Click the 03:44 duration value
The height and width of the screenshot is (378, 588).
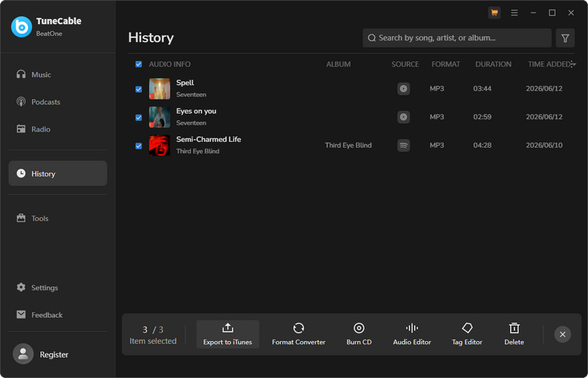(482, 88)
